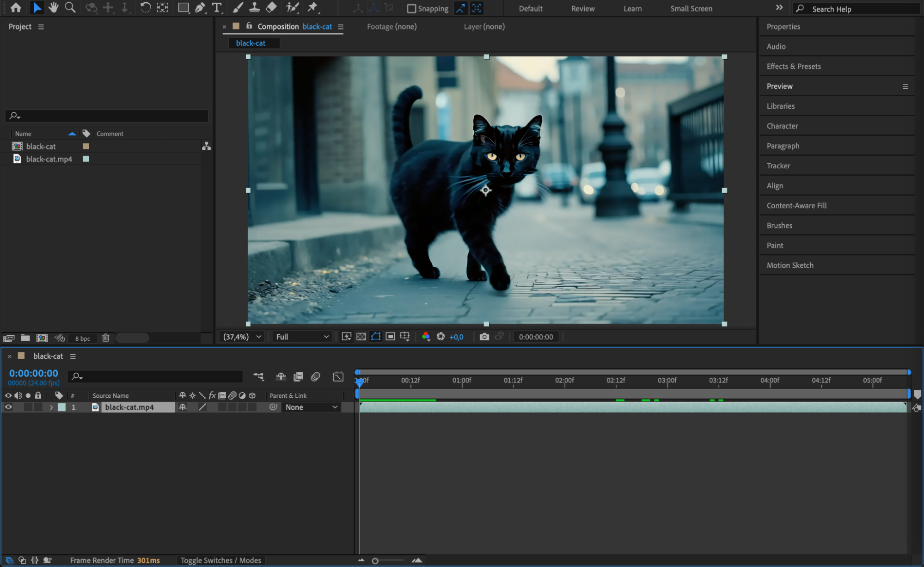
Task: Click Toggle Switches / Modes button
Action: pyautogui.click(x=220, y=560)
